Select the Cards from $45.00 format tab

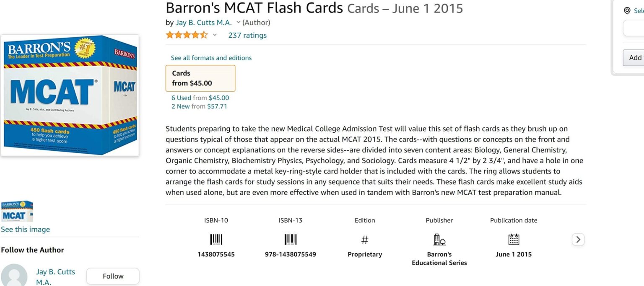coord(200,78)
